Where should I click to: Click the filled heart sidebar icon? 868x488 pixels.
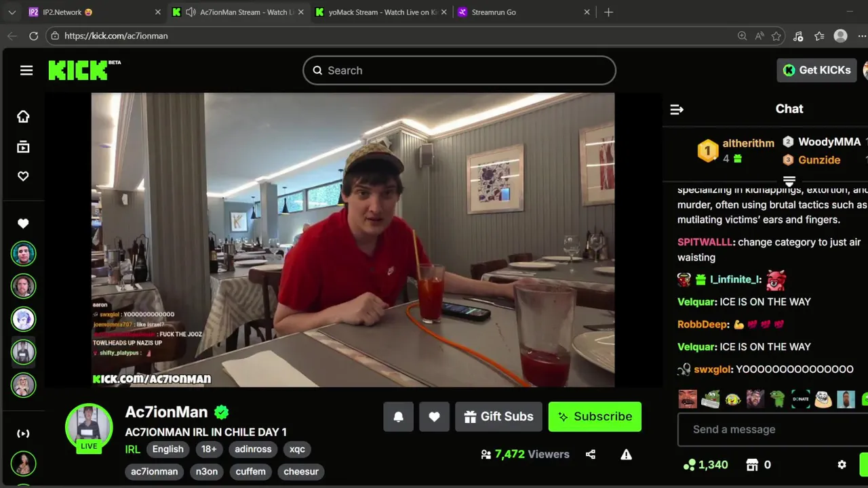point(23,224)
